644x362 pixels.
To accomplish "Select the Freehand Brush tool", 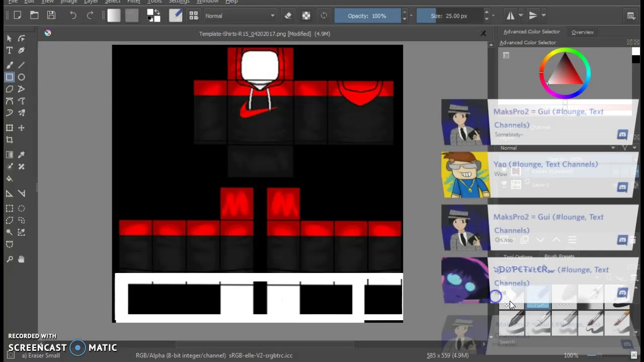I will [10, 65].
